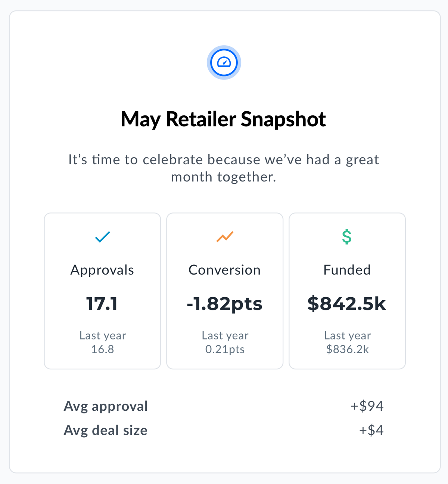Click the Approvals card label
This screenshot has width=448, height=484.
(102, 270)
